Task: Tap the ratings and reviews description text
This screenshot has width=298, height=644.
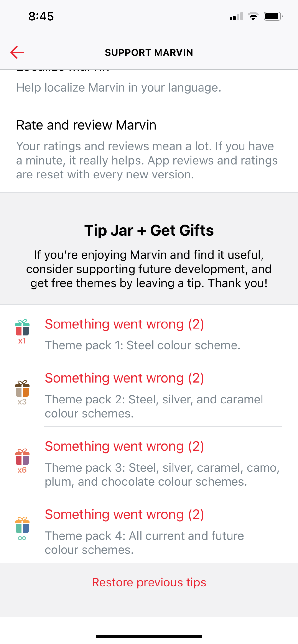Action: coord(147,160)
